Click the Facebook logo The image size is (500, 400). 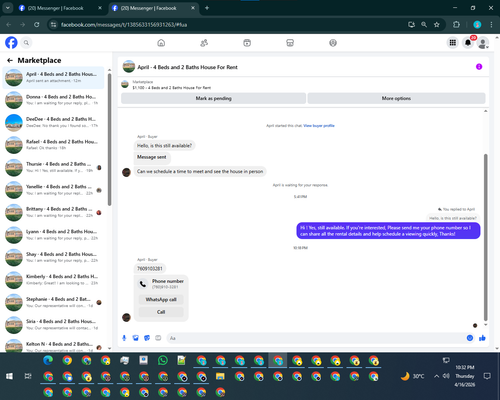click(x=11, y=43)
